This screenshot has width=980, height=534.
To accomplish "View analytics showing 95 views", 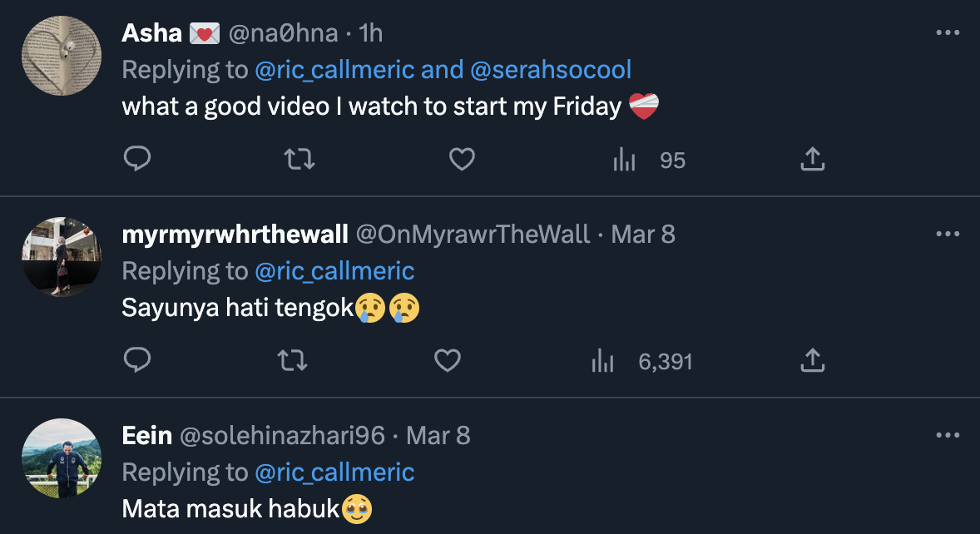I will point(649,160).
